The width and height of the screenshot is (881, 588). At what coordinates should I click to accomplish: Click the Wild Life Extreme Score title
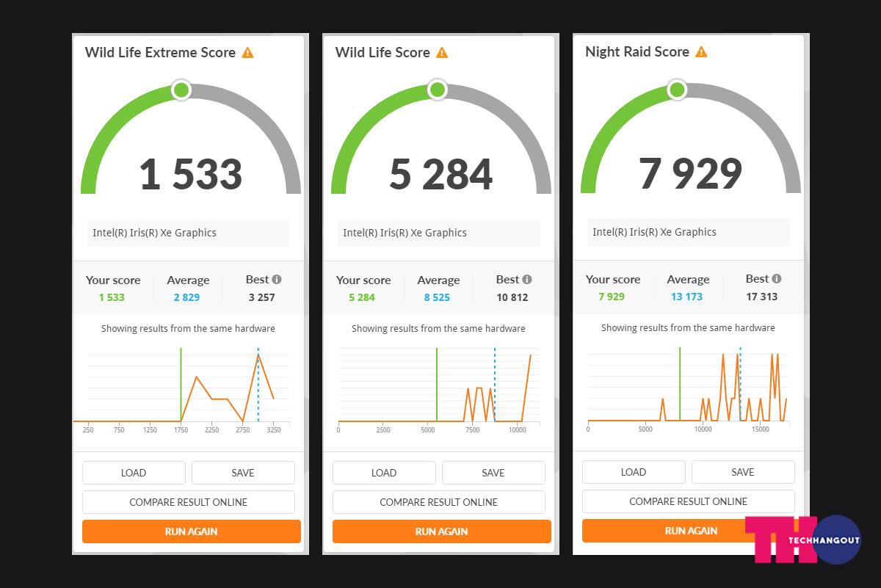click(x=161, y=53)
